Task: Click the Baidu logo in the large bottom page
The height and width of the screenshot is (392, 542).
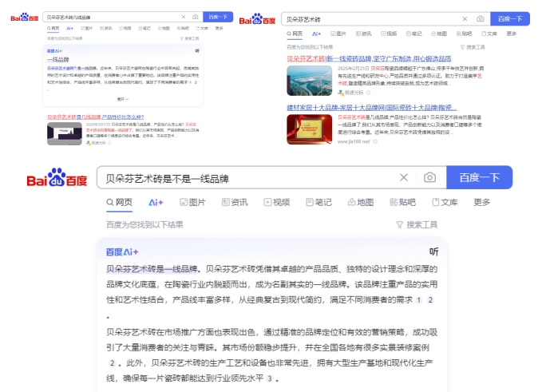Action: click(57, 178)
